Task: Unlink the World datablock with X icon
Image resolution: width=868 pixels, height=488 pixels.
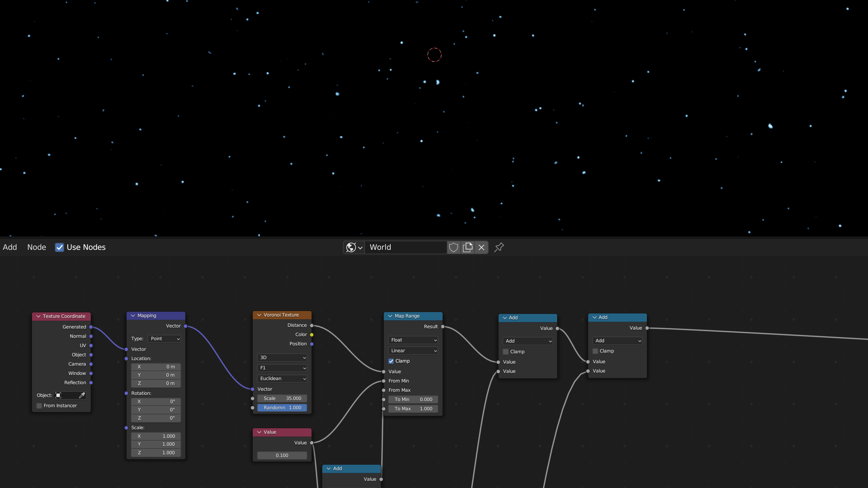Action: pos(481,247)
